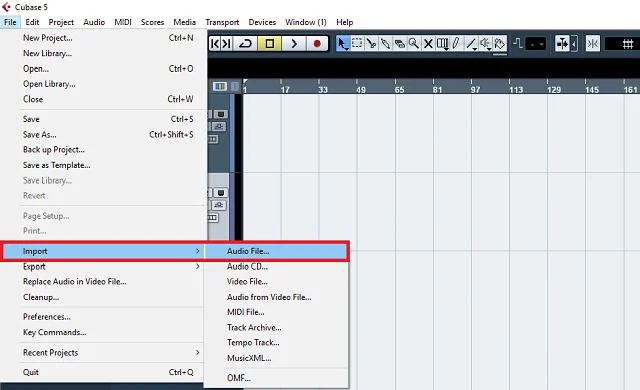Choose MusicXML... import entry
The height and width of the screenshot is (390, 640).
[276, 358]
